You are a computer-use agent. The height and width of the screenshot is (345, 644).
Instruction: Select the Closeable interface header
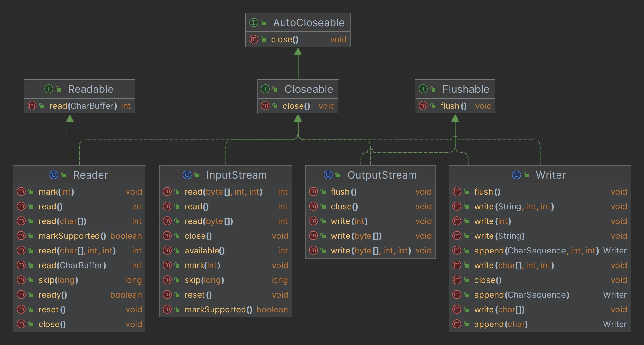(308, 89)
